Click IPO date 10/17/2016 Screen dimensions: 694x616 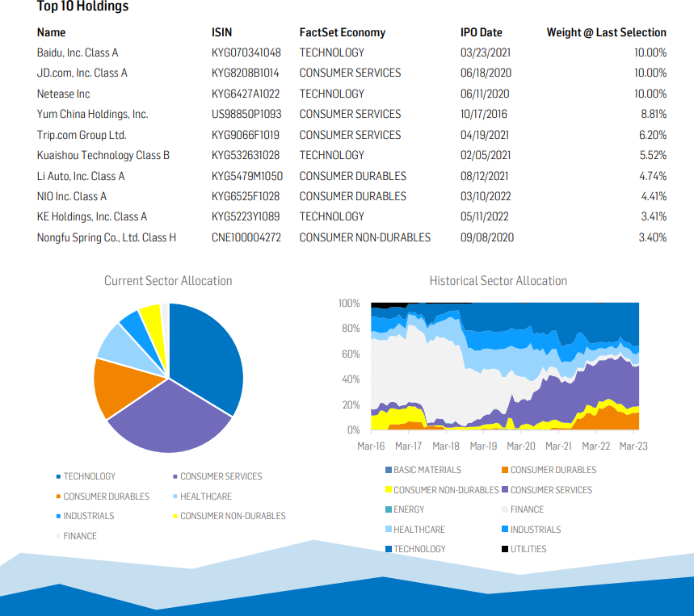[x=484, y=114]
